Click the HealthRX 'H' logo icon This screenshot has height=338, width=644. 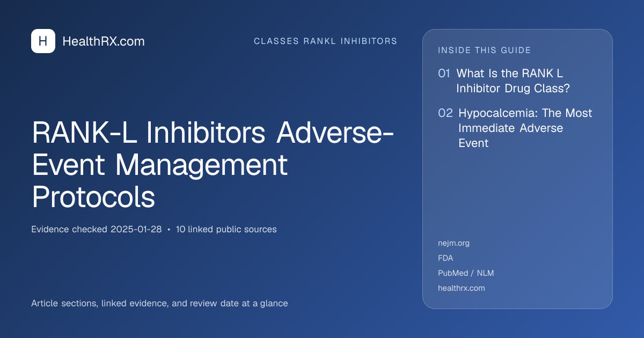pos(43,41)
